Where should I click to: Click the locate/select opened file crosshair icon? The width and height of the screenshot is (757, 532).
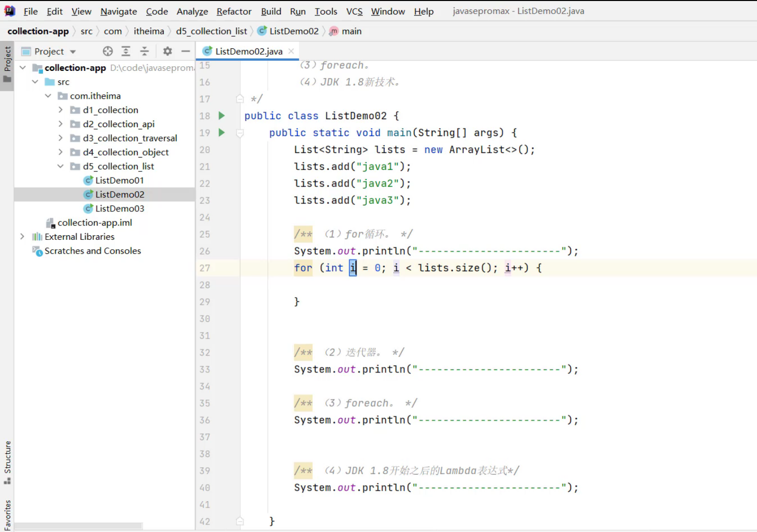108,51
